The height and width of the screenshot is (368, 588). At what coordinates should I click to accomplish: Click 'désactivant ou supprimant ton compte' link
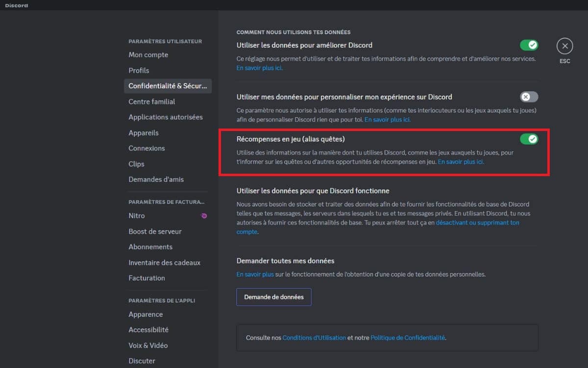pos(378,227)
